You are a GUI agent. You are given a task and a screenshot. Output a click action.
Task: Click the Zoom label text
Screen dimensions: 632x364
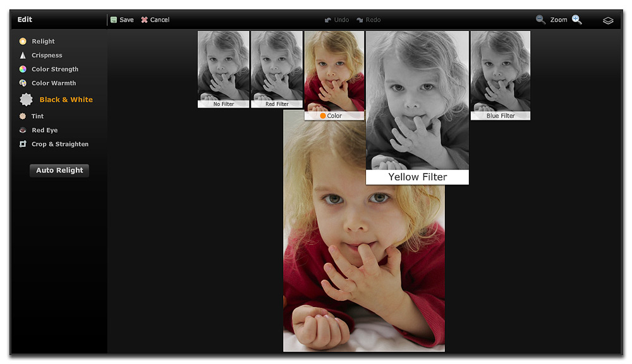click(559, 20)
